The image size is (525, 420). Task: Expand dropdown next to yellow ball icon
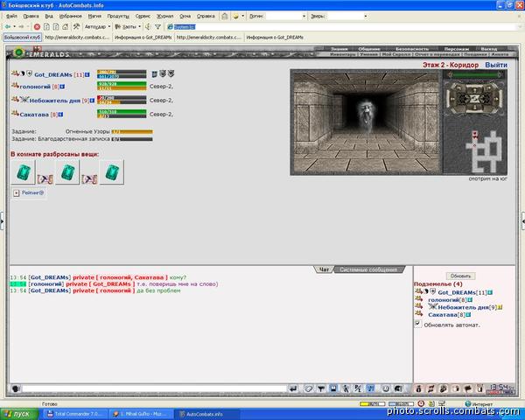pyautogui.click(x=242, y=16)
